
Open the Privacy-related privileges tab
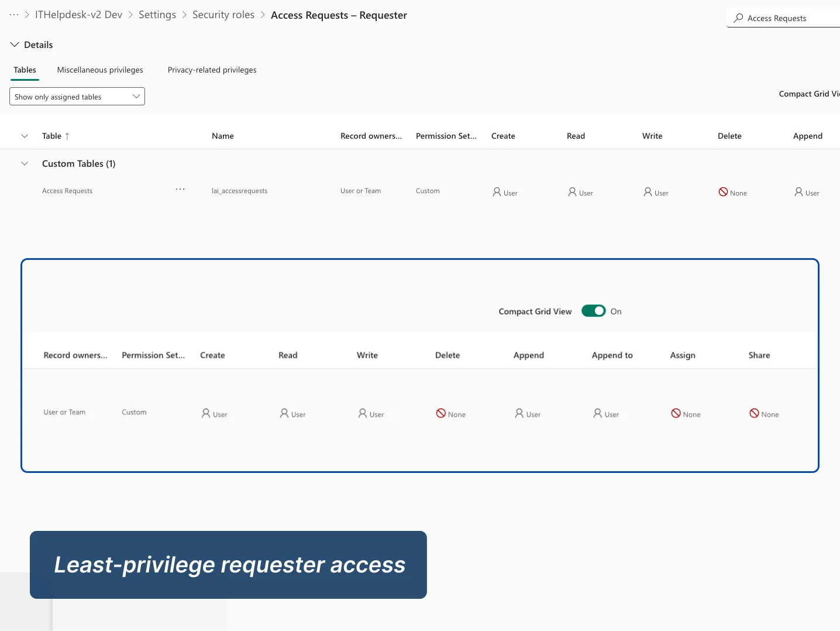[x=212, y=70]
